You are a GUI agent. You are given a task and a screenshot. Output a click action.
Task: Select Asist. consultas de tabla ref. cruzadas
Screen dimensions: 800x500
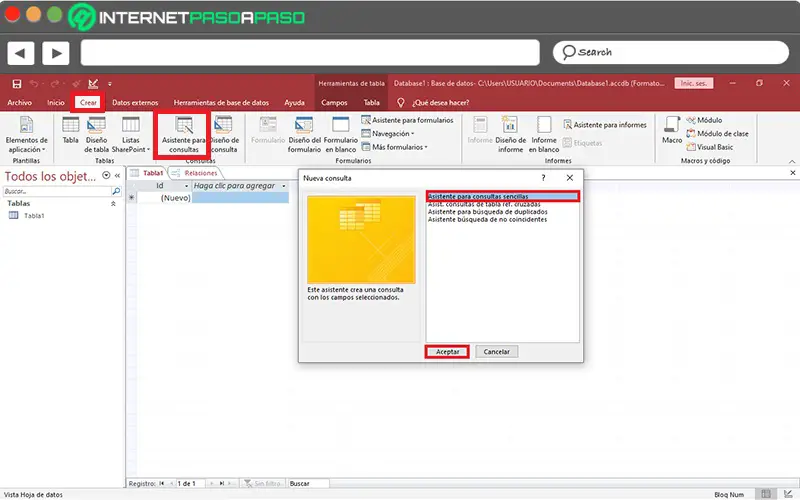484,205
